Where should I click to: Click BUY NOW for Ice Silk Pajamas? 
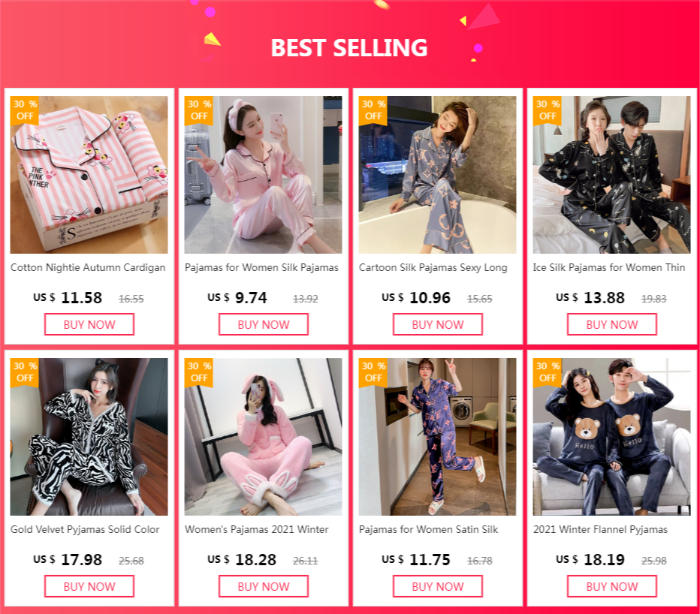point(611,324)
